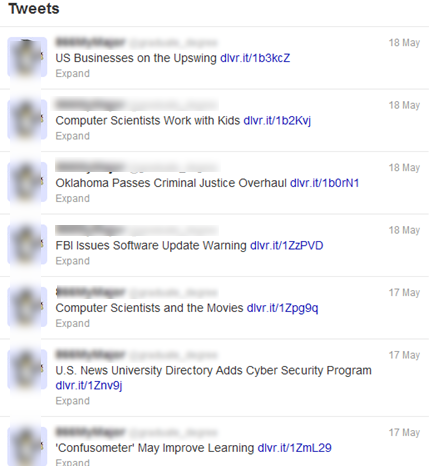This screenshot has height=466, width=431.
Task: Open the dlvr.it/1ZmL29 link
Action: [x=294, y=448]
